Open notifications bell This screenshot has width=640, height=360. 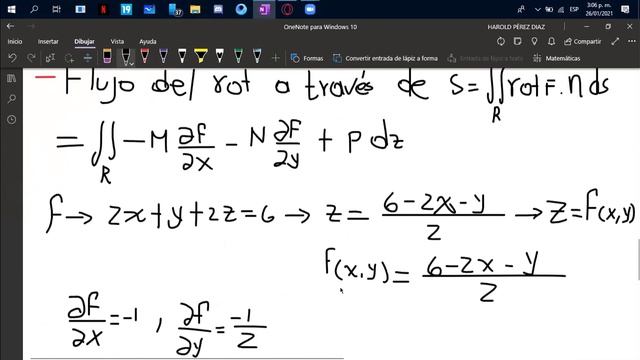(x=551, y=41)
